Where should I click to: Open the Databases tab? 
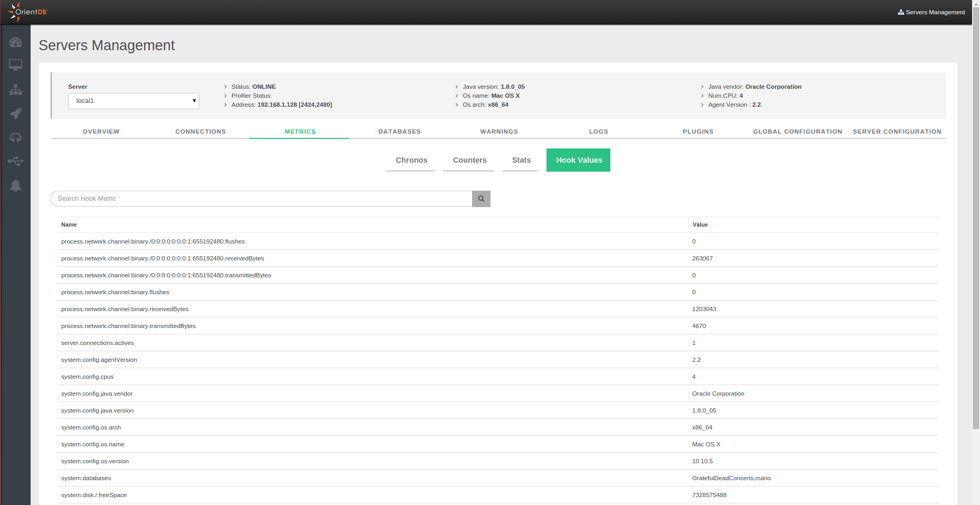[400, 132]
